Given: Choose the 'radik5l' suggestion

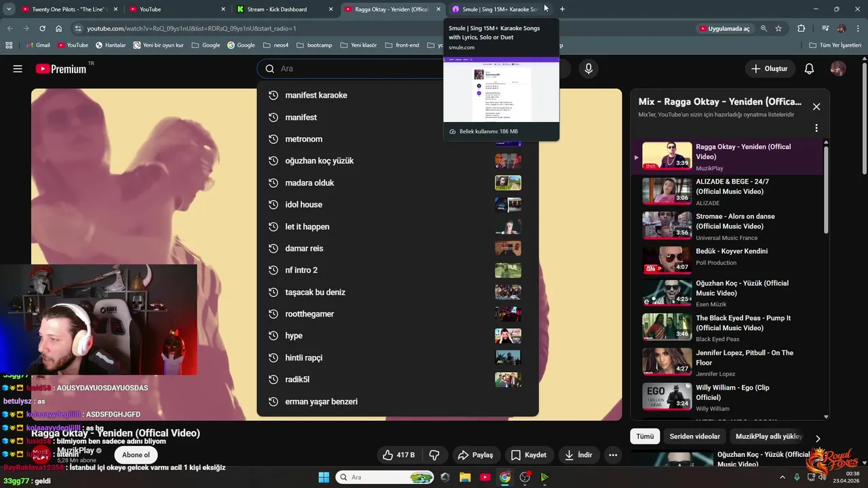Looking at the screenshot, I should [x=397, y=380].
